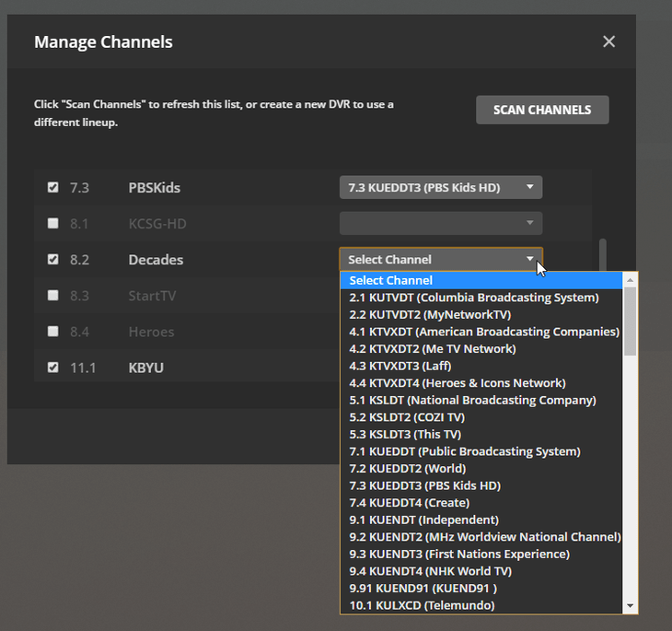The height and width of the screenshot is (631, 672).
Task: Select 4.4 KTVXDT4 (Heroes & Icons Network)
Action: point(481,382)
